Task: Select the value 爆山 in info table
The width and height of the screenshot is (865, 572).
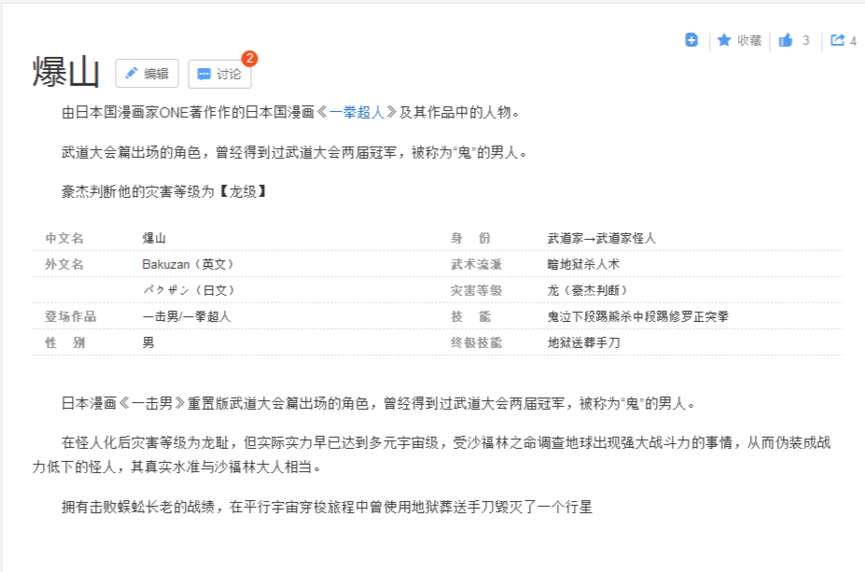Action: [154, 238]
